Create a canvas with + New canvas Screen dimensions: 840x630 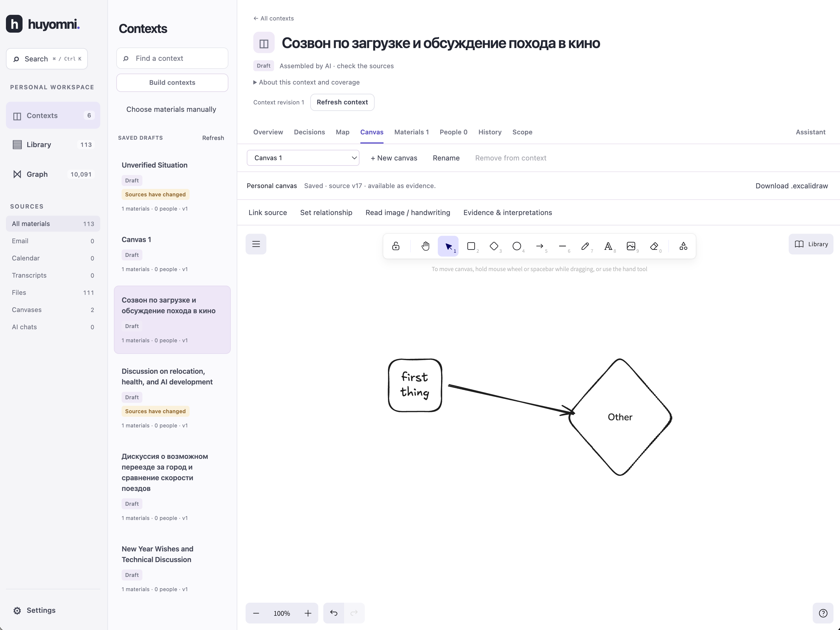pyautogui.click(x=394, y=158)
